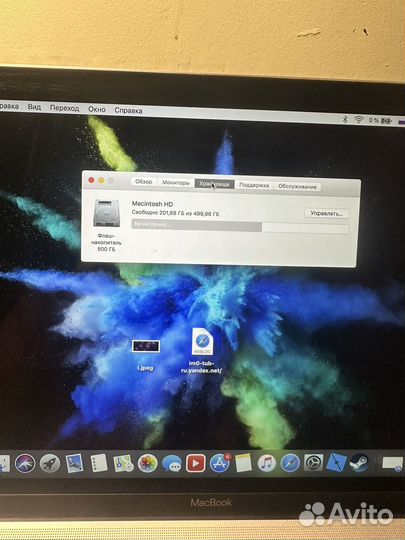Open the Справка menu
This screenshot has height=540, width=405.
coord(128,111)
